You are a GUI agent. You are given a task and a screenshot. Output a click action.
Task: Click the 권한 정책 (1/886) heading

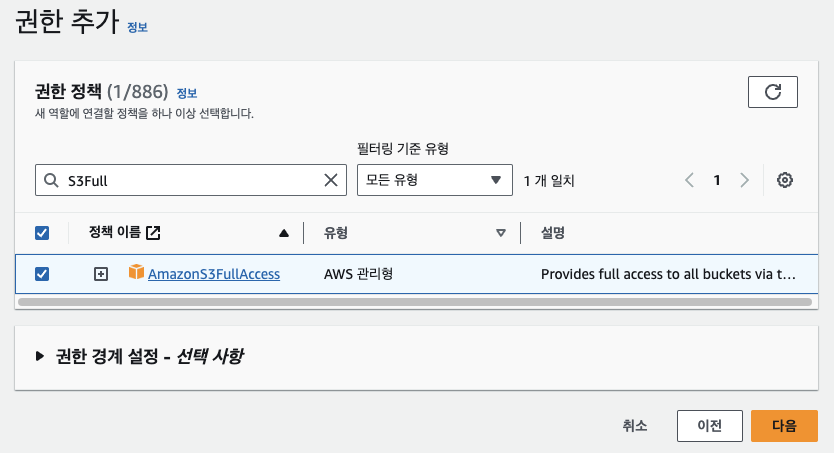(102, 91)
